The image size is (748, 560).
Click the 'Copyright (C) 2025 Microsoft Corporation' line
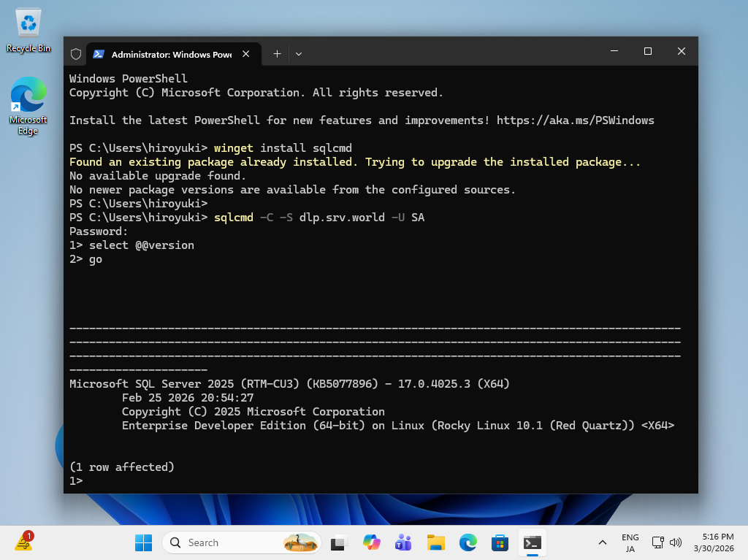pyautogui.click(x=253, y=412)
